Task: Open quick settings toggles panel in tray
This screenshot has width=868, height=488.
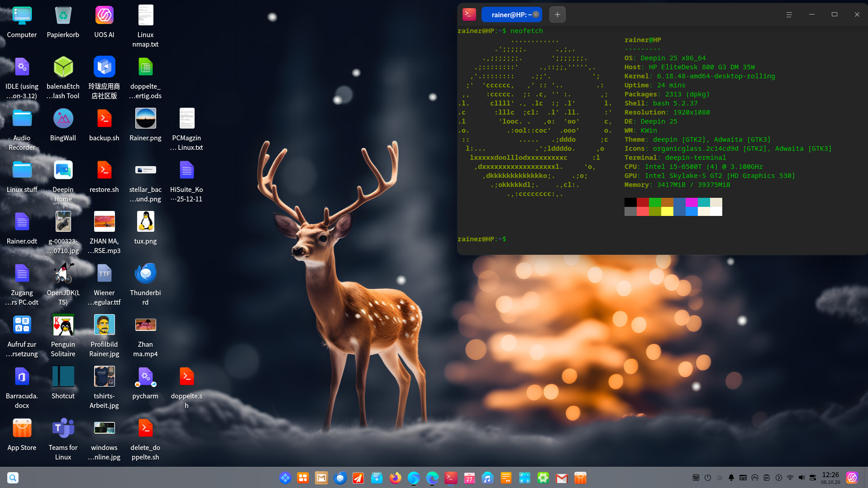Action: coord(813,478)
